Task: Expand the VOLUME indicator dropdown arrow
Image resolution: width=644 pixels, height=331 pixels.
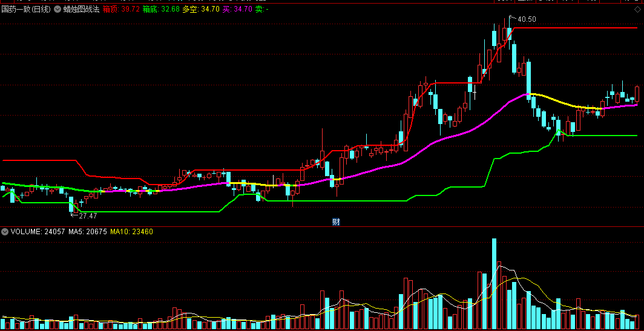Action: 5,232
